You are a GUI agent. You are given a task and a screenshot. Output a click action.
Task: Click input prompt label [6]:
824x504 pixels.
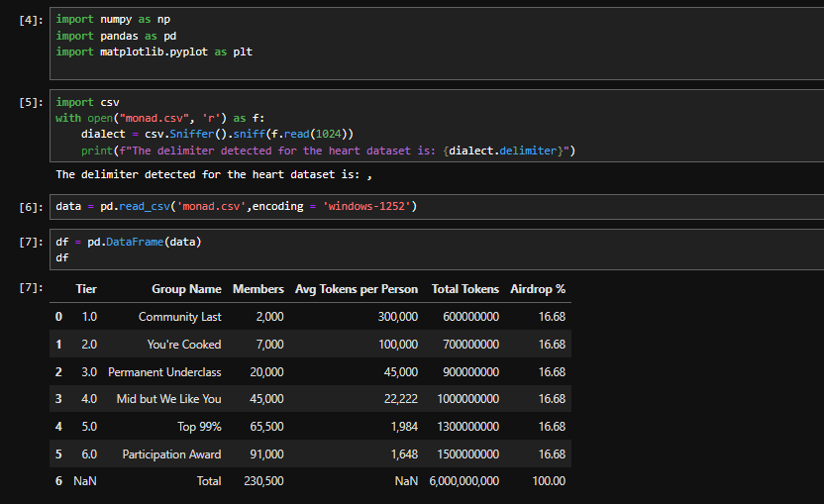click(x=31, y=207)
